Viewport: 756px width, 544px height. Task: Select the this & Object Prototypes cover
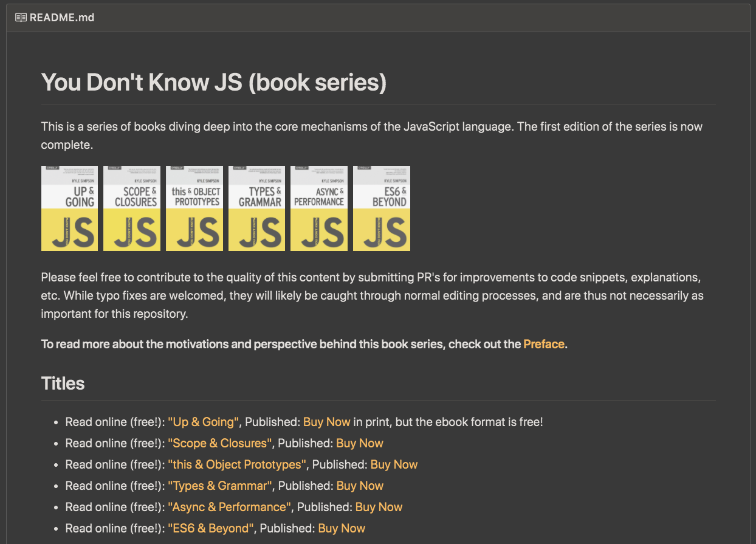pyautogui.click(x=194, y=208)
